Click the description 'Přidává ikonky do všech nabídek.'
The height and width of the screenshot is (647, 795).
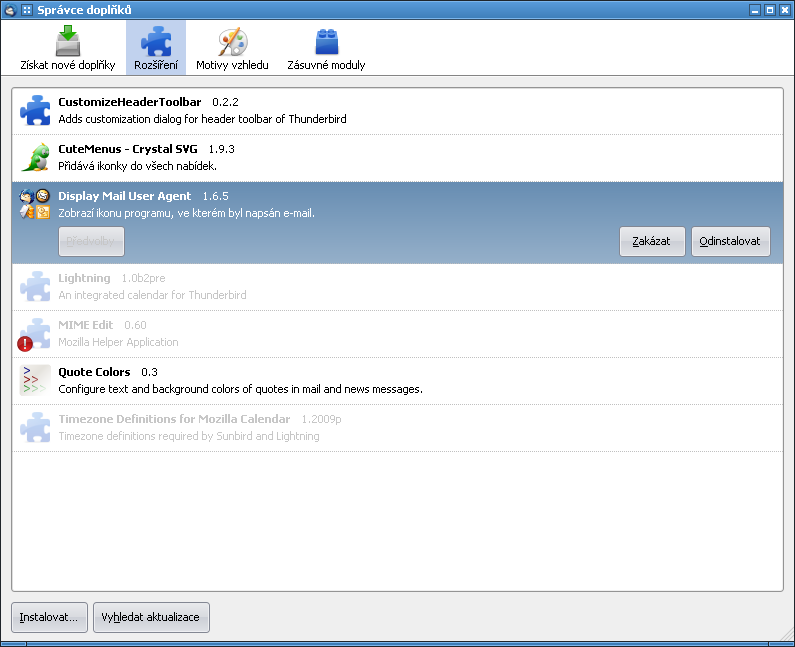click(x=137, y=166)
